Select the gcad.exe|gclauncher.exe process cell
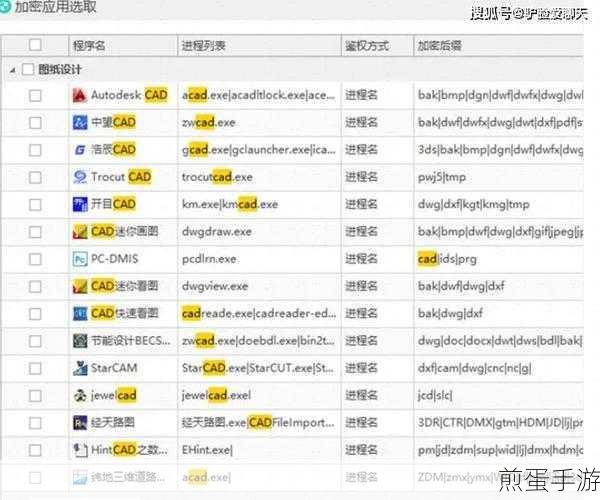 point(259,150)
